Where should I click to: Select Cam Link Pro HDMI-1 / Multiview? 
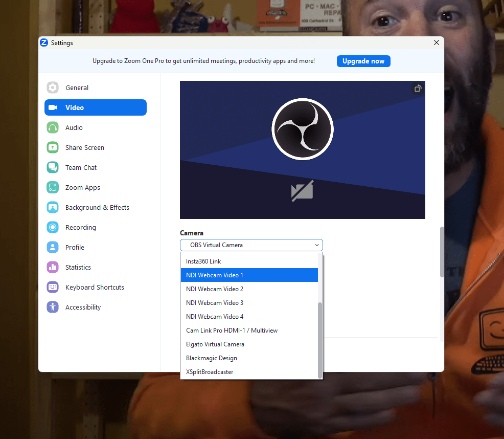249,331
